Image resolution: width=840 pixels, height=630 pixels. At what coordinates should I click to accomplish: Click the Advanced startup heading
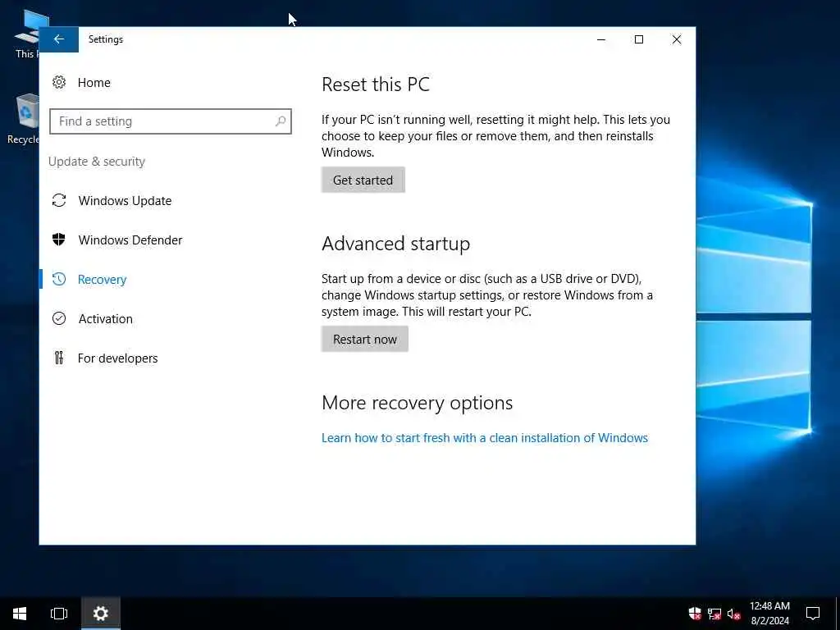point(396,244)
